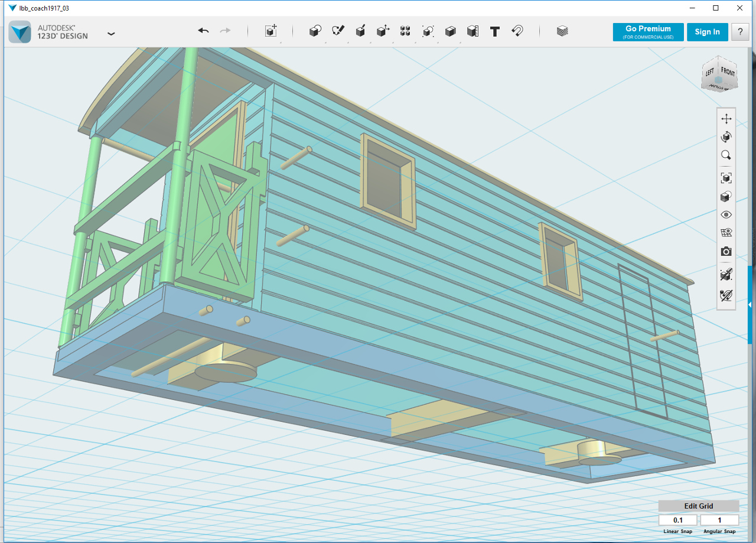
Task: Take a screenshot with the camera icon
Action: click(726, 252)
